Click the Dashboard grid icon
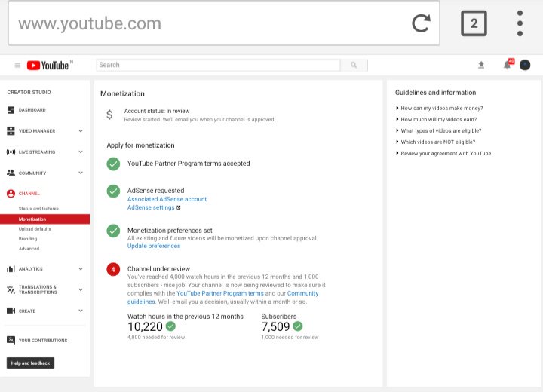The height and width of the screenshot is (392, 543). [x=11, y=110]
